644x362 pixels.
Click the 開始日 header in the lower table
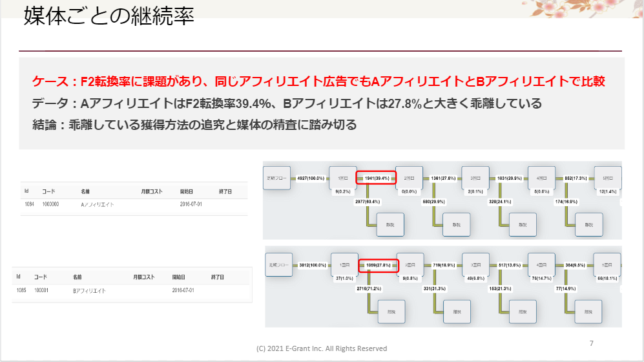point(180,277)
